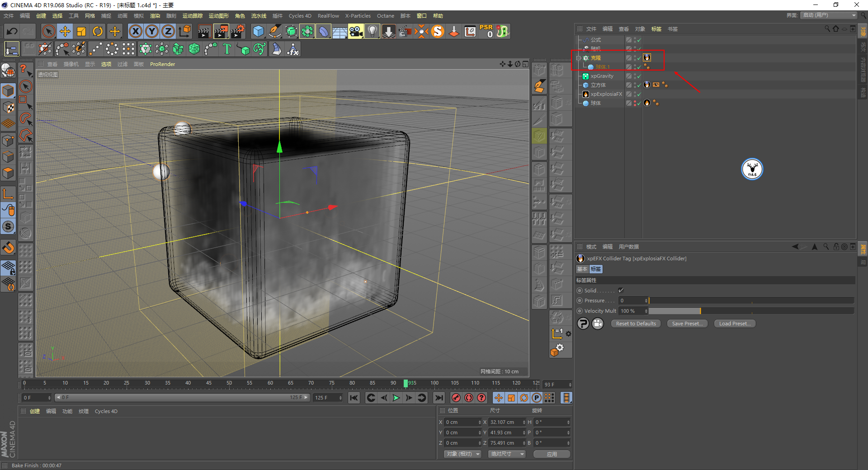
Task: Toggle the Solid checkbox
Action: tap(621, 290)
